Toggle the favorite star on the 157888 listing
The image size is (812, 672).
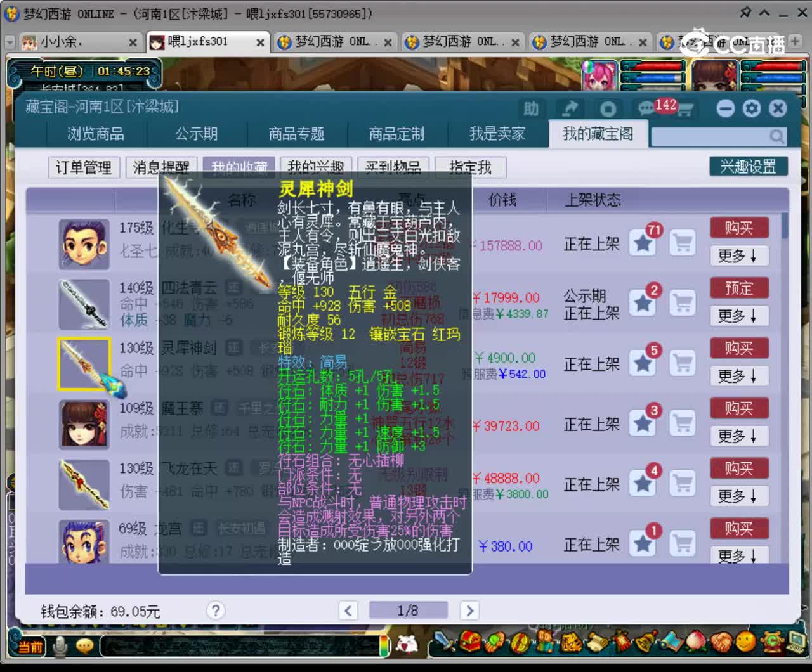(x=643, y=242)
